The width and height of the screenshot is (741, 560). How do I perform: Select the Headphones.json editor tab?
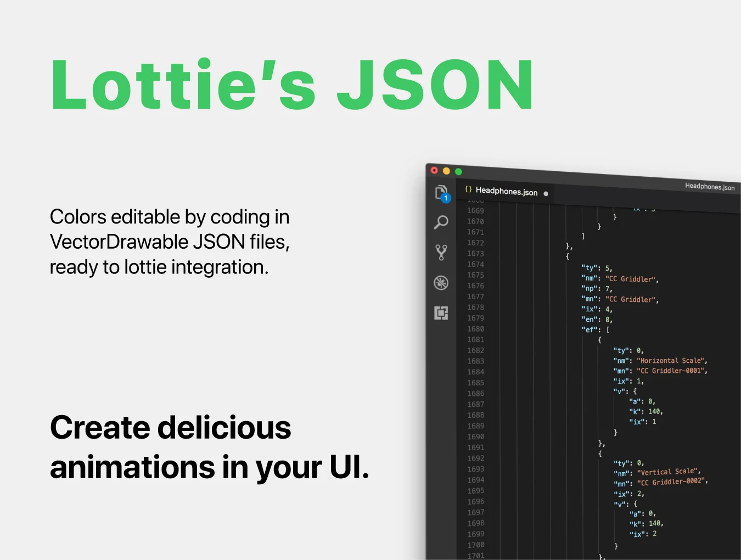[506, 192]
